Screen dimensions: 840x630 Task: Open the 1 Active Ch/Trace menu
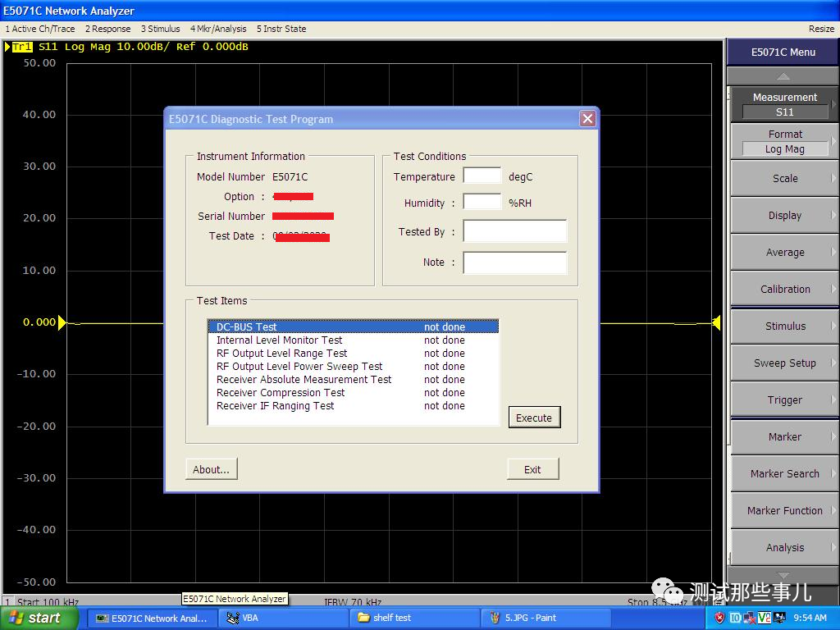point(40,29)
